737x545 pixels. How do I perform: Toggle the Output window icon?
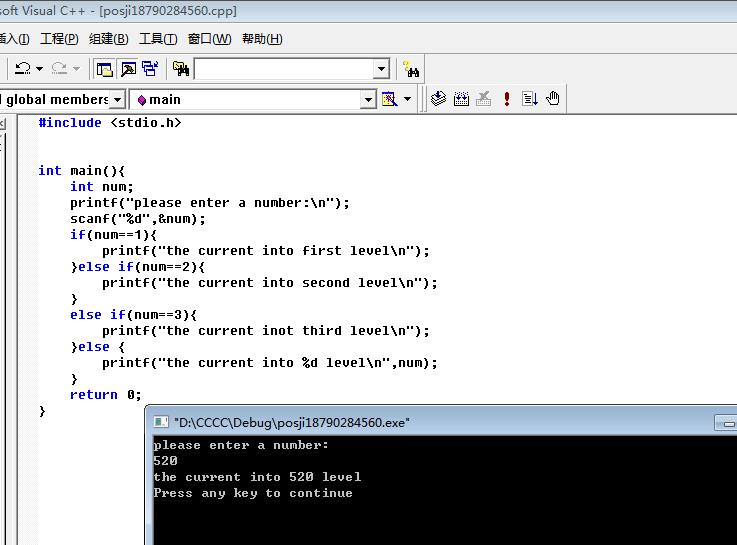click(128, 69)
